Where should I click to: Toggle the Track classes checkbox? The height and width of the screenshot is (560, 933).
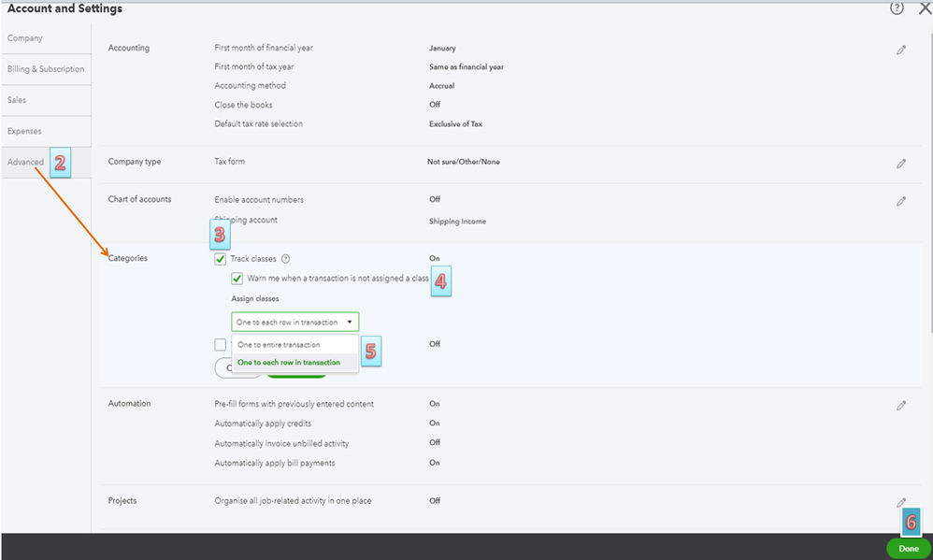pyautogui.click(x=220, y=259)
